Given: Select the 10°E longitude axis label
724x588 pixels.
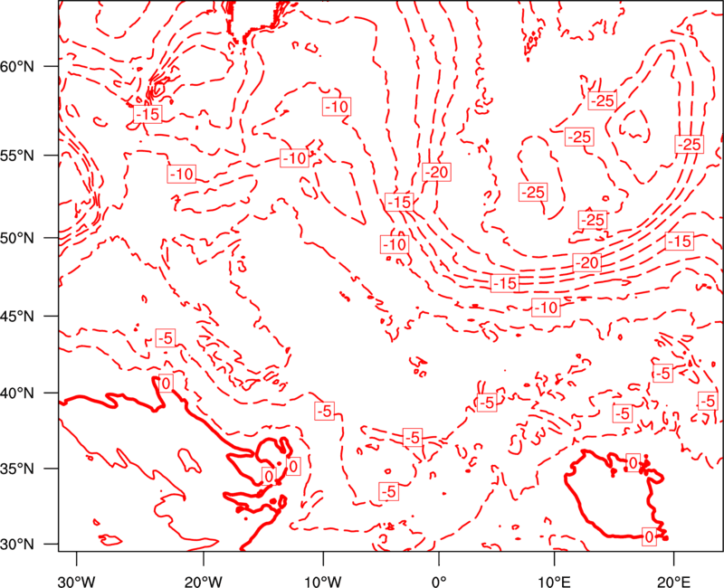Looking at the screenshot, I should click(553, 582).
